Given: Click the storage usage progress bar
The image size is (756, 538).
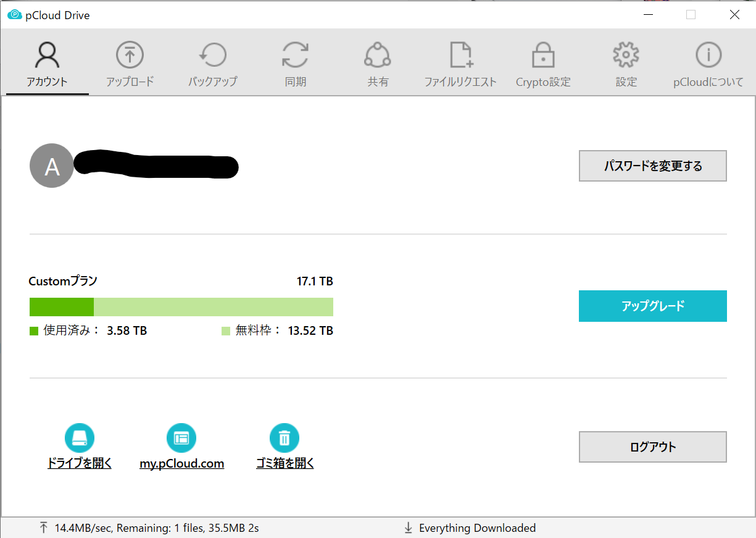Looking at the screenshot, I should (x=181, y=307).
